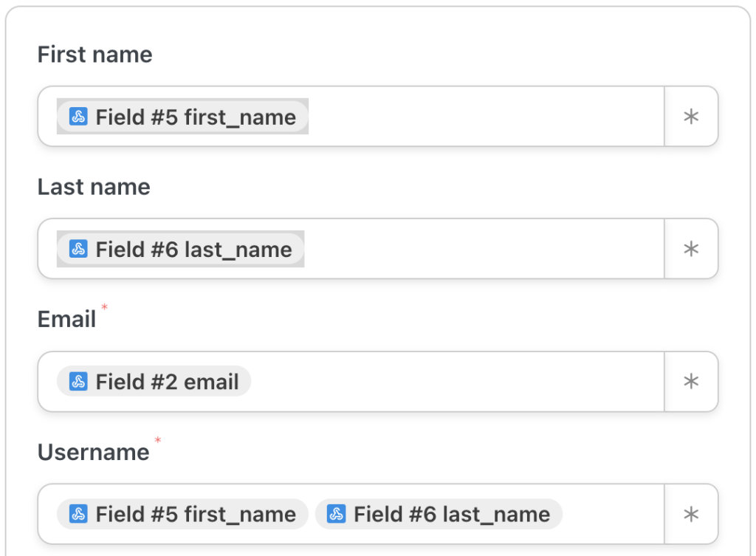Click inside the Last name input field

480,249
